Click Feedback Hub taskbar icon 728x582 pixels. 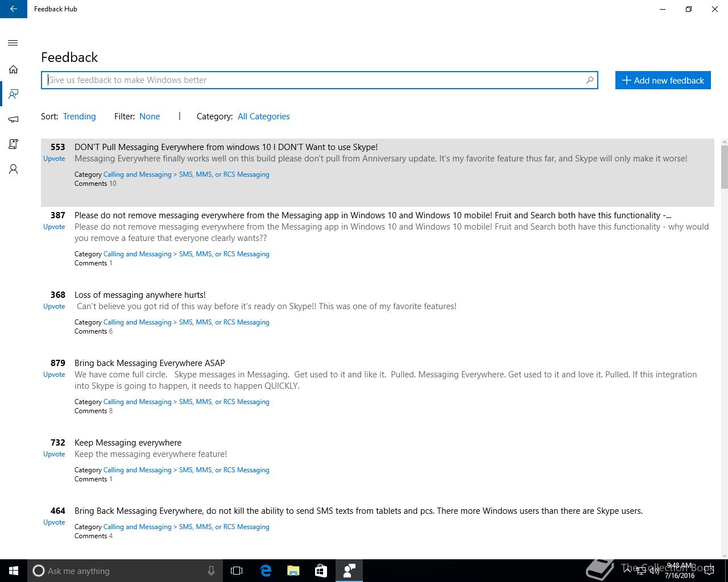[349, 571]
